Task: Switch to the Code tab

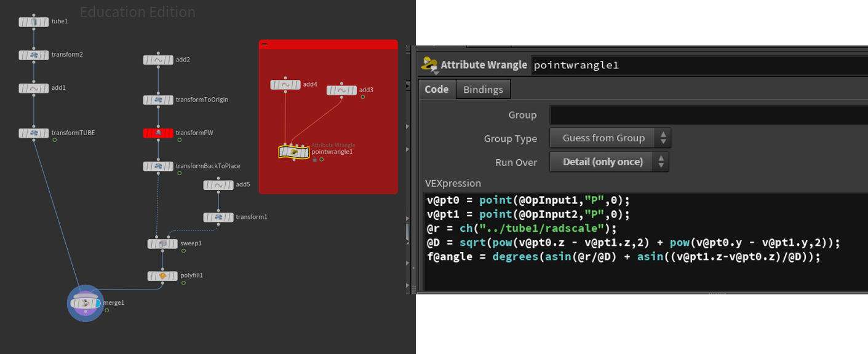Action: pyautogui.click(x=437, y=90)
